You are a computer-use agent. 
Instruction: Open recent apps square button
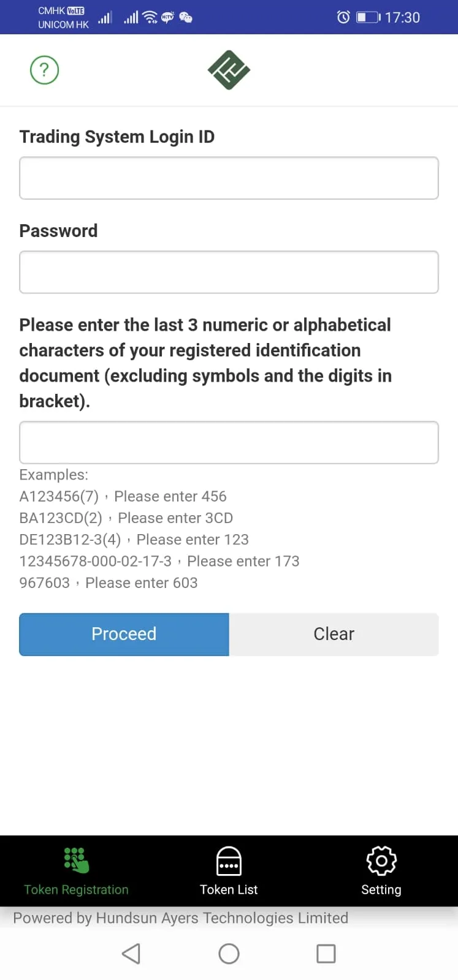click(326, 954)
